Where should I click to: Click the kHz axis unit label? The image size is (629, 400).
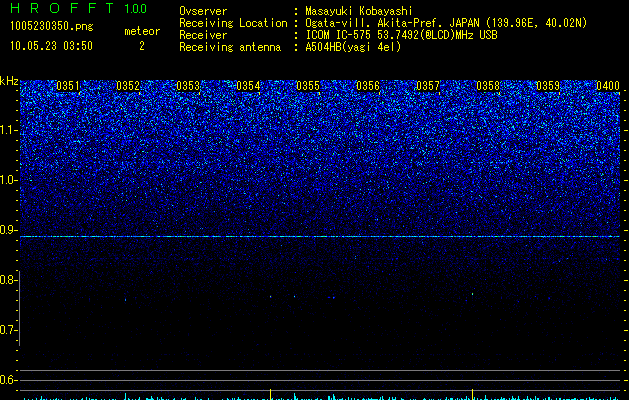(9, 81)
